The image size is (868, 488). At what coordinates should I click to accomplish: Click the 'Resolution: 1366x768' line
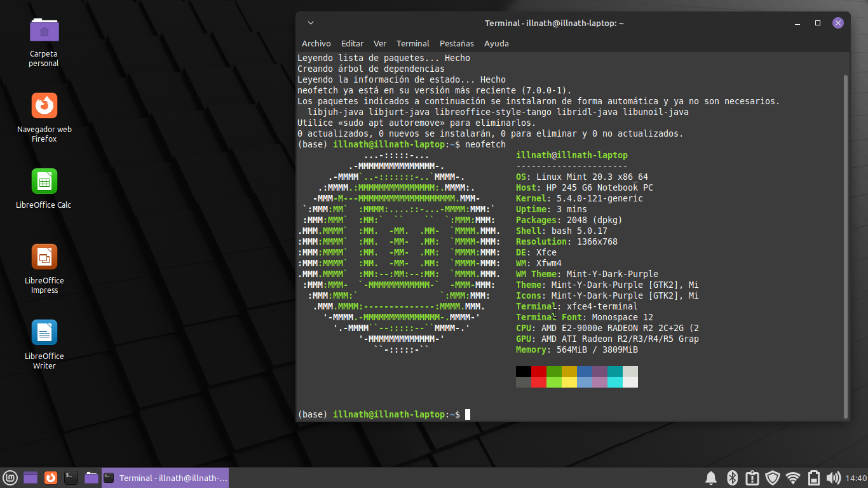point(567,241)
